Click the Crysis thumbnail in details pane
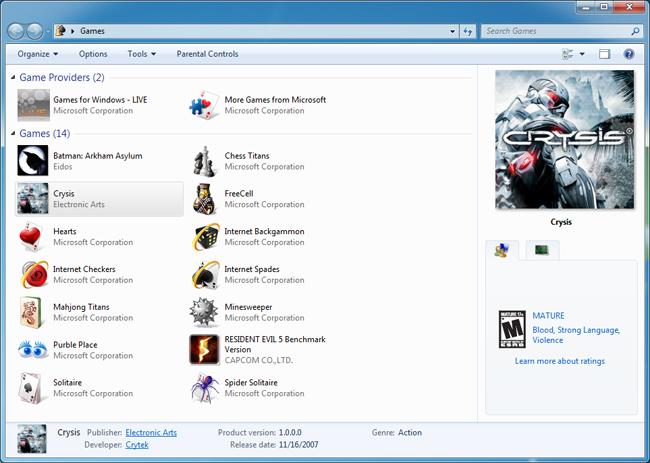The width and height of the screenshot is (650, 463). tap(32, 439)
